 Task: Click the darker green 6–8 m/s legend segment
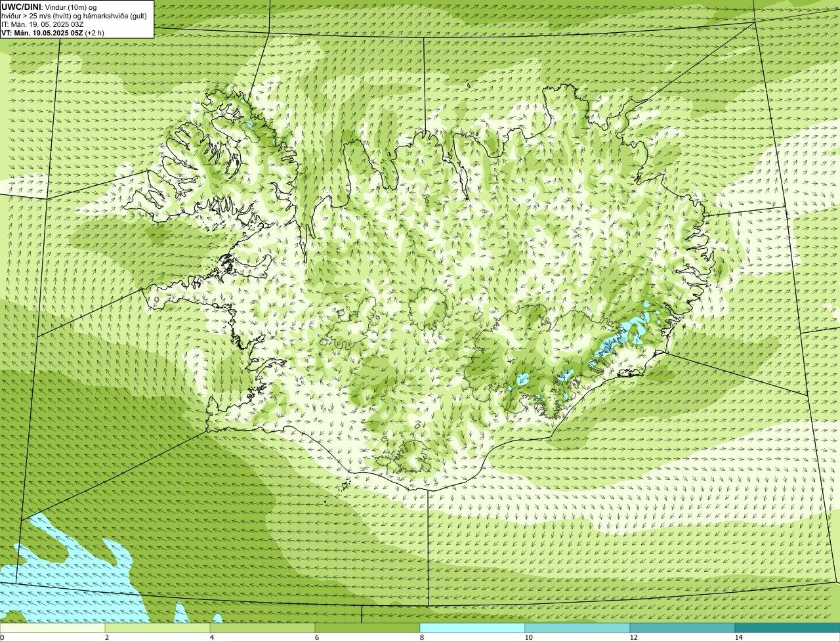(x=367, y=628)
